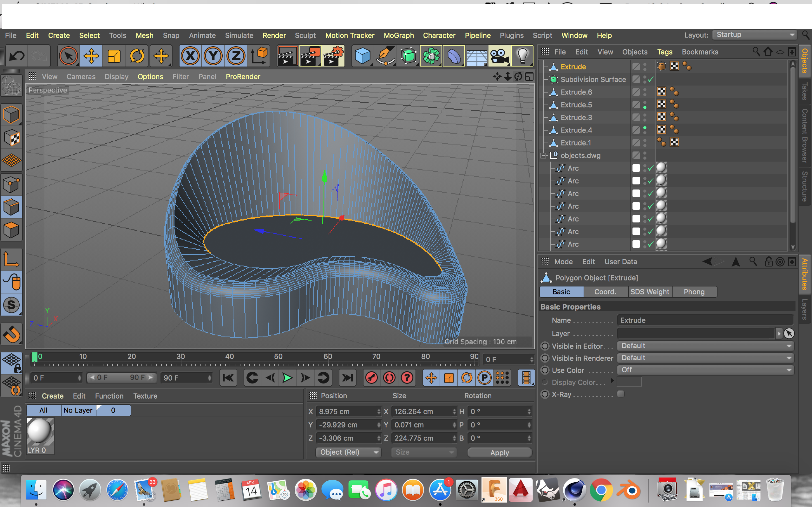
Task: Open the MoGraph menu
Action: pyautogui.click(x=399, y=35)
